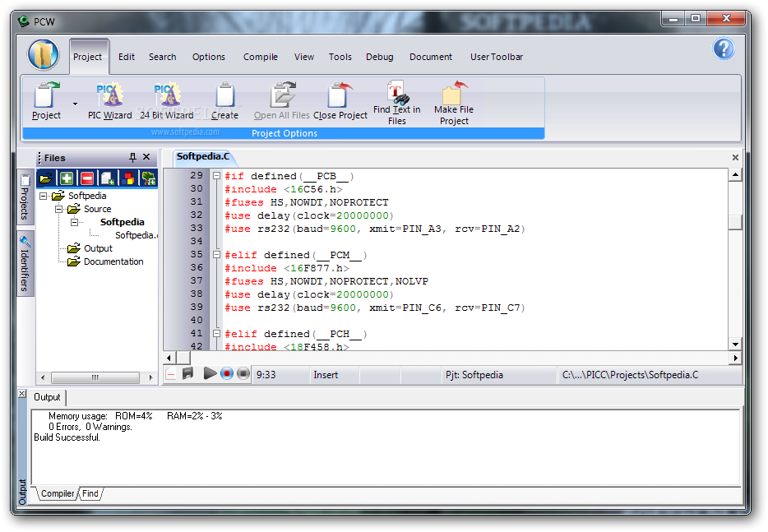Click Files panel scrollbar right arrow
The height and width of the screenshot is (532, 768).
(x=150, y=377)
